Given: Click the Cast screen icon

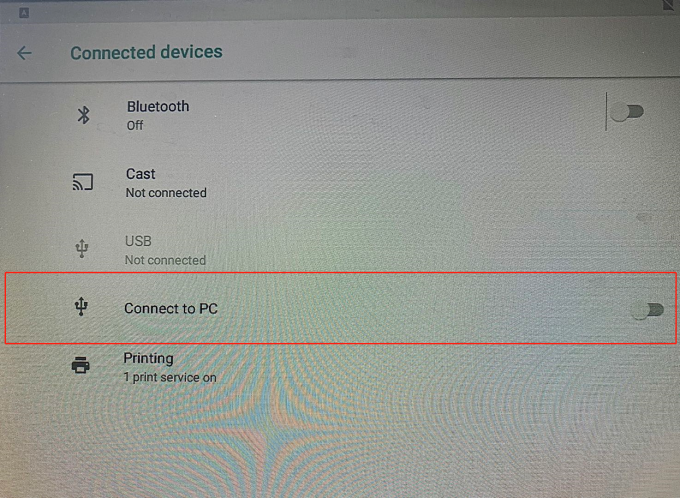Looking at the screenshot, I should pyautogui.click(x=82, y=182).
